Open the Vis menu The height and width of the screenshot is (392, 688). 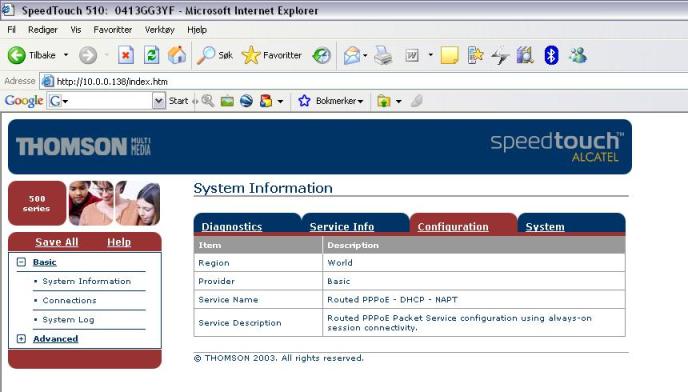click(x=76, y=30)
